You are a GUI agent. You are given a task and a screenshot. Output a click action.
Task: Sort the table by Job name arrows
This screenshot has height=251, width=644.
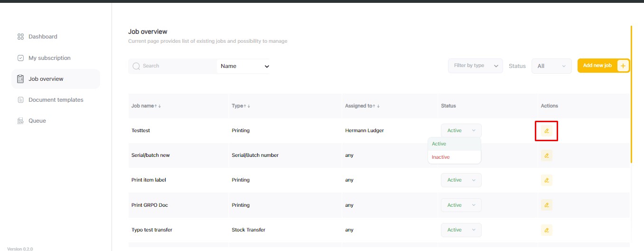coord(158,106)
